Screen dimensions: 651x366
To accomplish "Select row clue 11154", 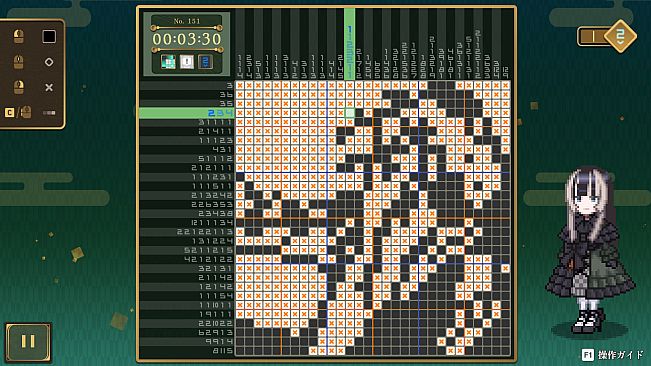I will coord(187,295).
